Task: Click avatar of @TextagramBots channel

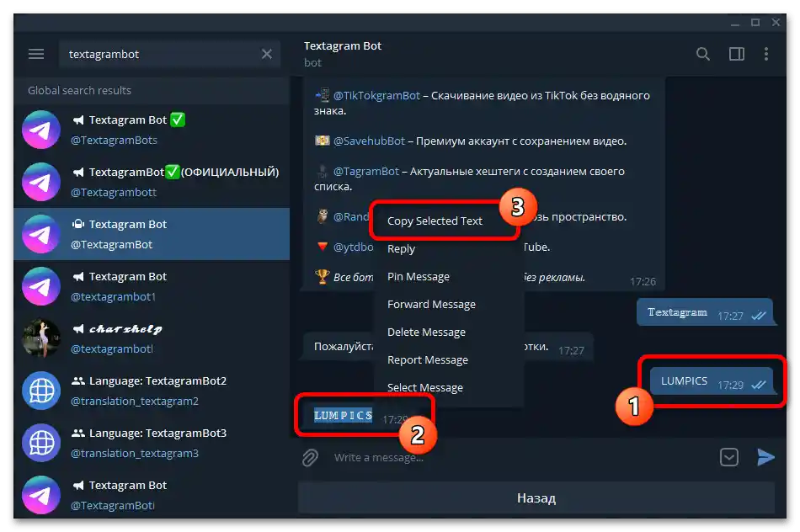Action: (41, 130)
